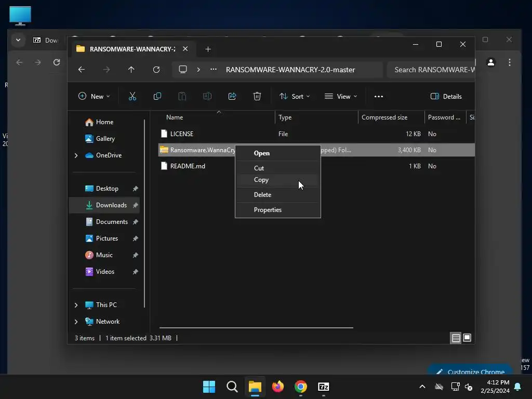
Task: Click the PC monitor icon in address bar
Action: click(x=183, y=70)
